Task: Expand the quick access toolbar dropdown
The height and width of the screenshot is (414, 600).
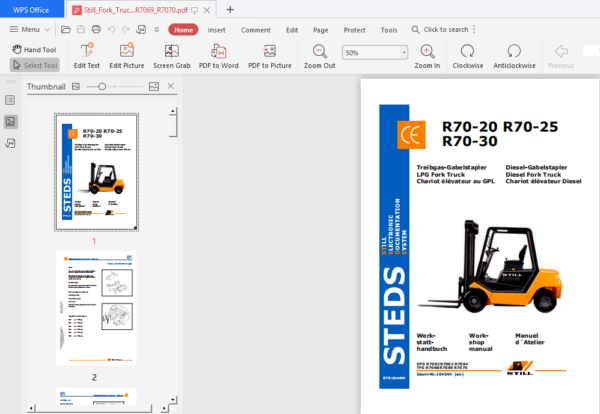Action: point(157,29)
